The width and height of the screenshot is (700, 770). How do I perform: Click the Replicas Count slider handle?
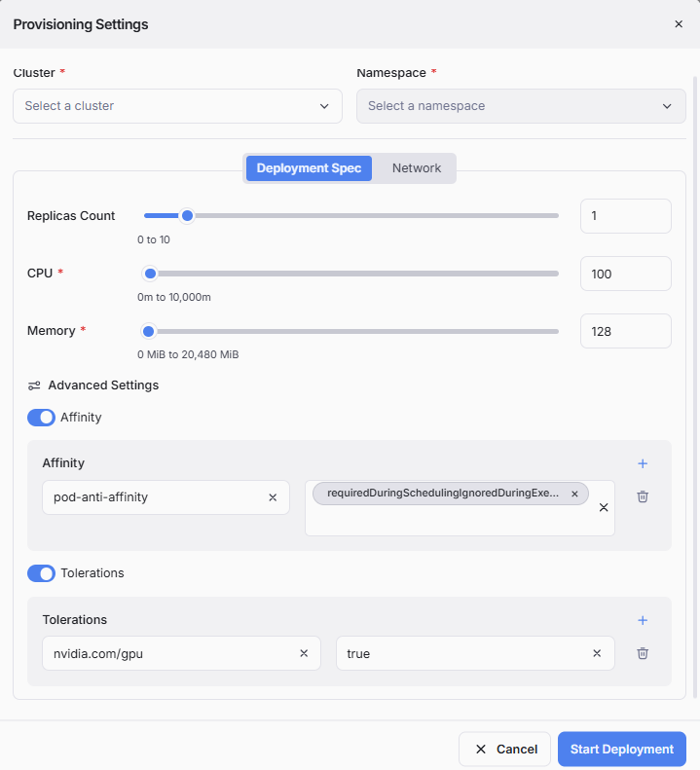click(187, 215)
